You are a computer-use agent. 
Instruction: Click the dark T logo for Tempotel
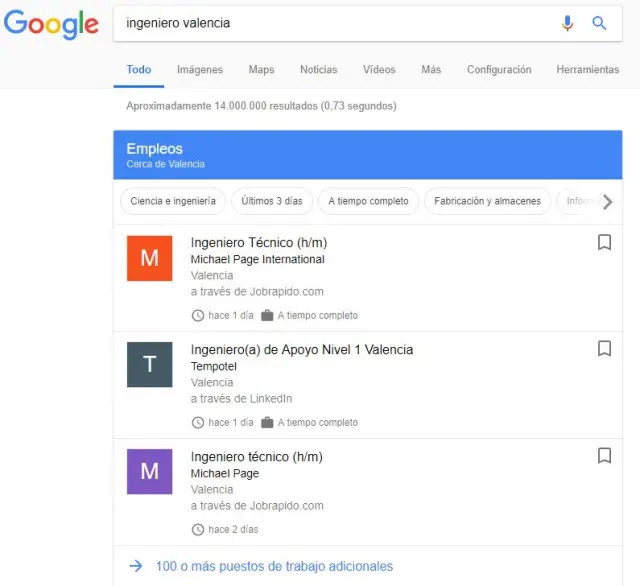tap(149, 364)
